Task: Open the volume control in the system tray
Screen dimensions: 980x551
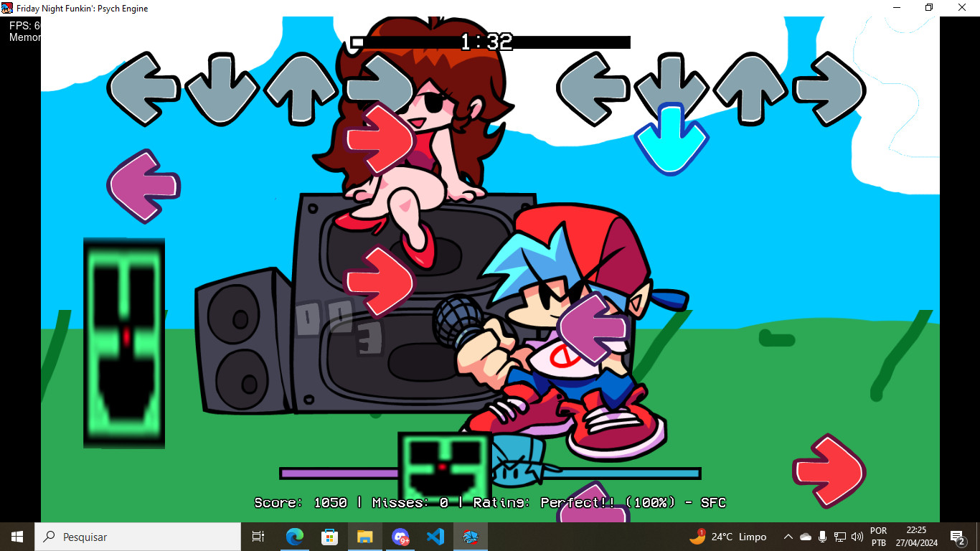Action: [857, 537]
